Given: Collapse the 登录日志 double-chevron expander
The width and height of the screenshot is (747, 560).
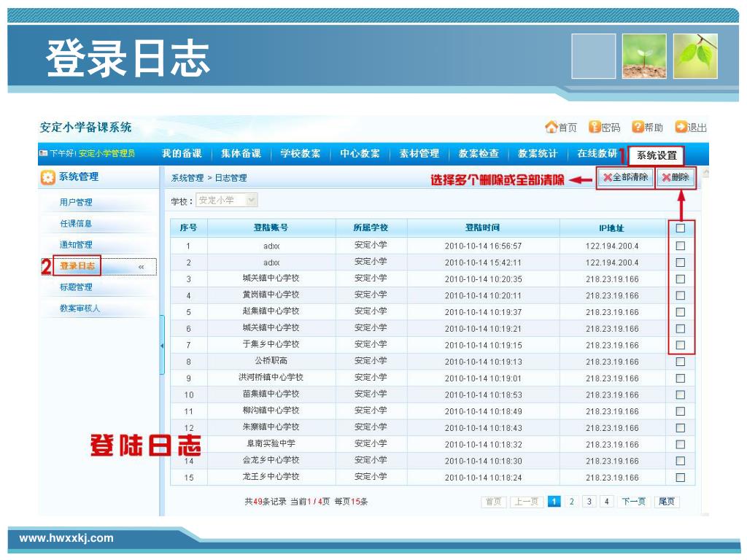Looking at the screenshot, I should click(x=142, y=267).
